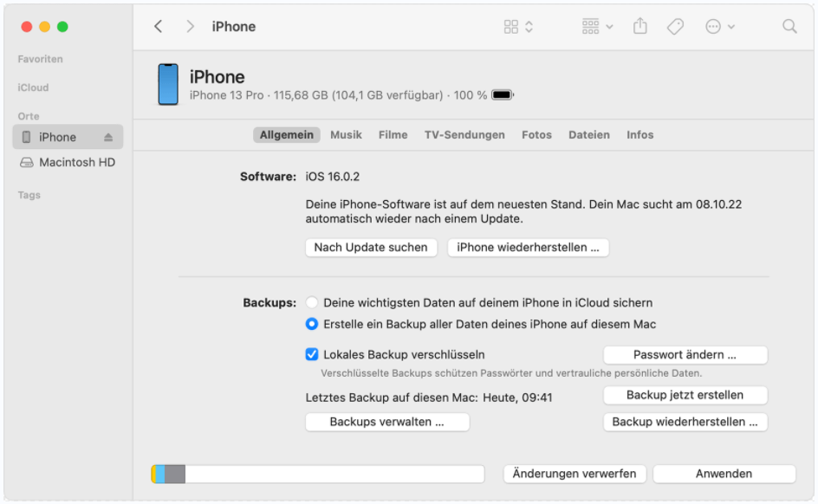Click the large iPhone device icon
This screenshot has height=504, width=818.
point(167,85)
